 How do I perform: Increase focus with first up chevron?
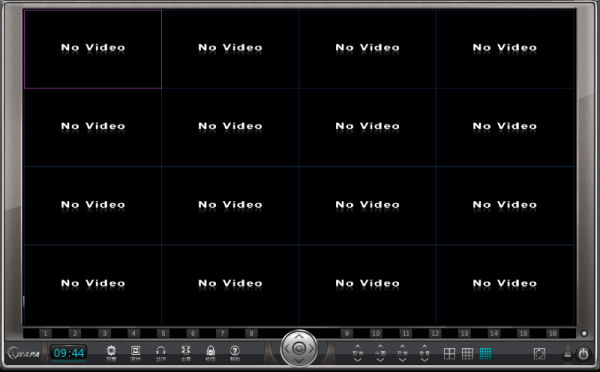[357, 346]
